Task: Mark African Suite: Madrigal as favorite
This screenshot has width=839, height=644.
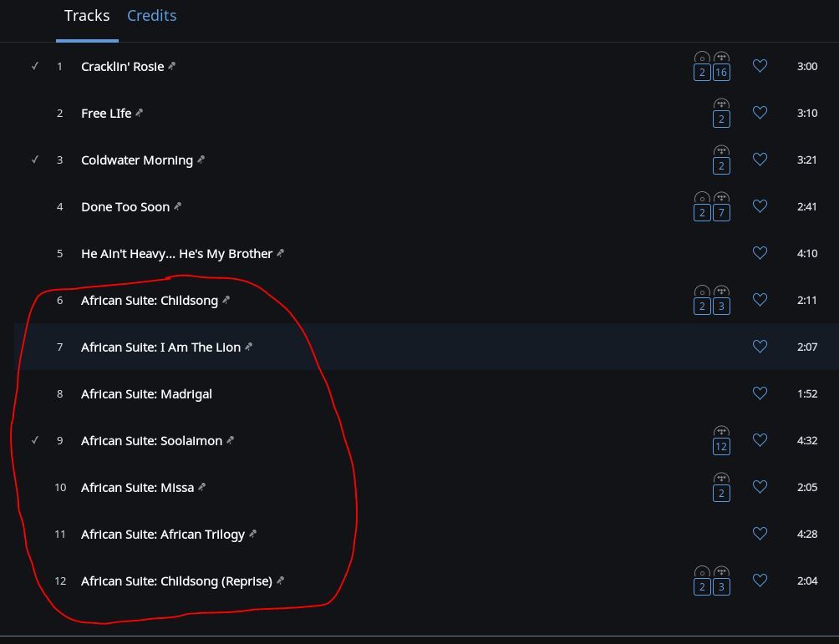Action: coord(760,393)
